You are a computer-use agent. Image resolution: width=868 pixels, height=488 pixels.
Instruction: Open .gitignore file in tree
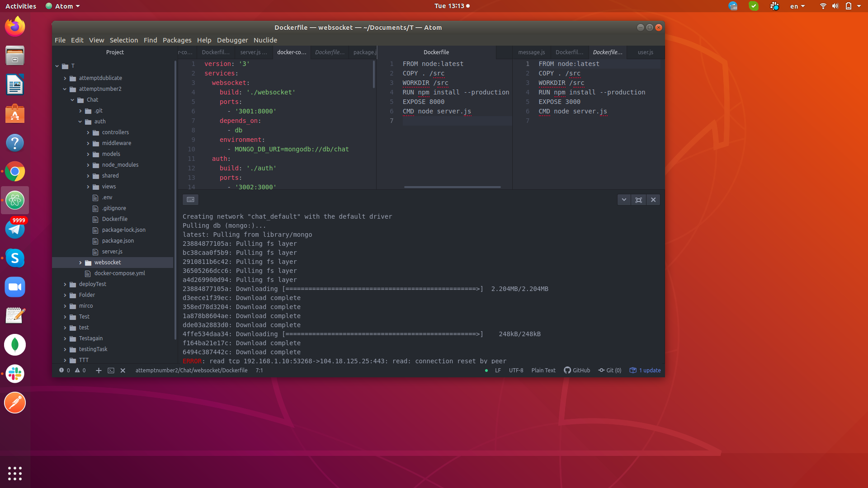(114, 208)
